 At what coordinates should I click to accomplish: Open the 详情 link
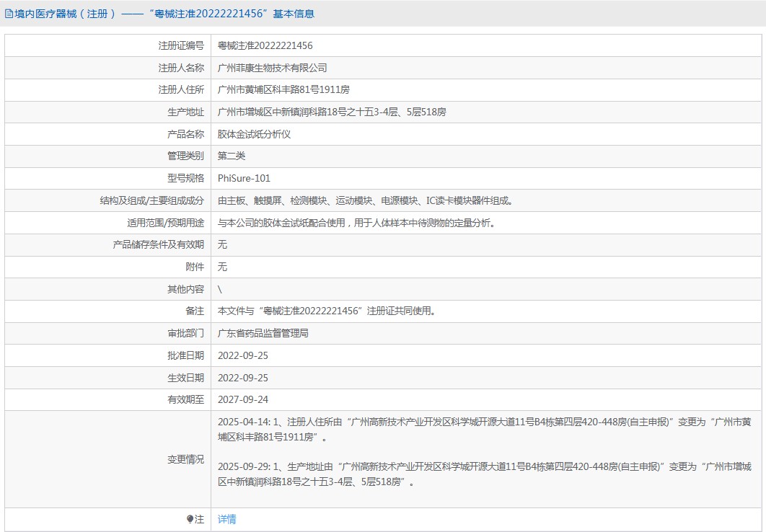click(x=226, y=519)
